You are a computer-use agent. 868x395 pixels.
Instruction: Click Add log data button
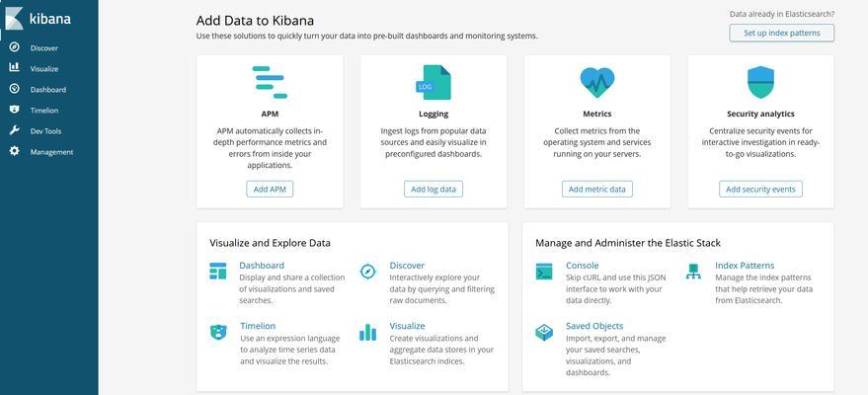[434, 190]
